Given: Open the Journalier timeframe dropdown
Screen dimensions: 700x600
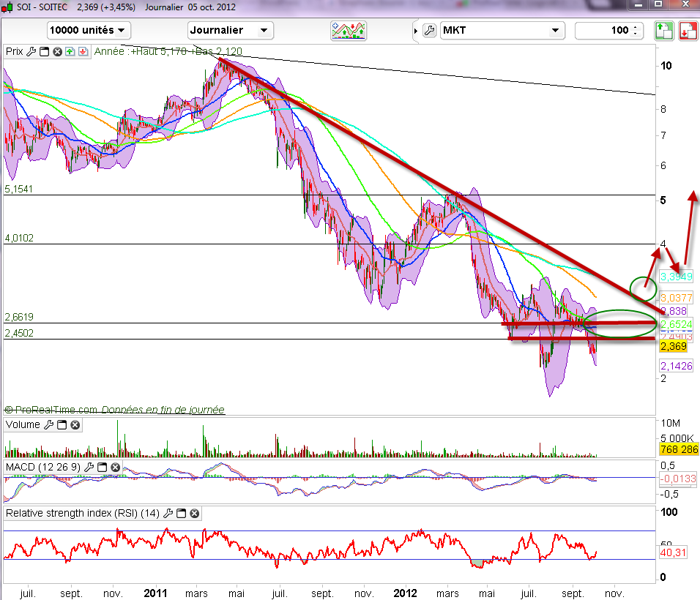Looking at the screenshot, I should [x=230, y=31].
